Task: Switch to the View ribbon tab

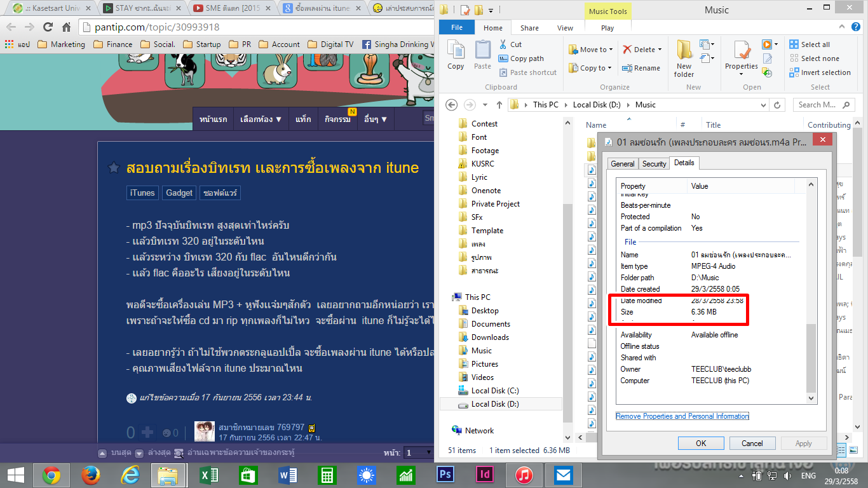Action: [x=565, y=27]
